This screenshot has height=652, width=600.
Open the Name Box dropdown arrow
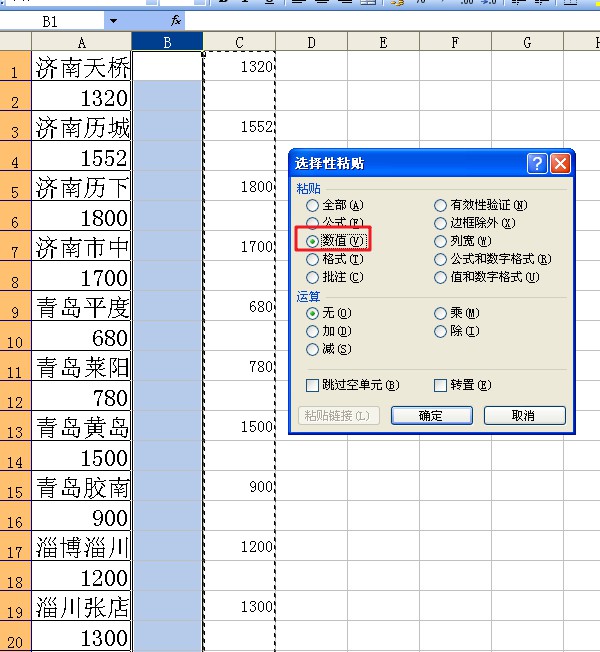tap(113, 21)
